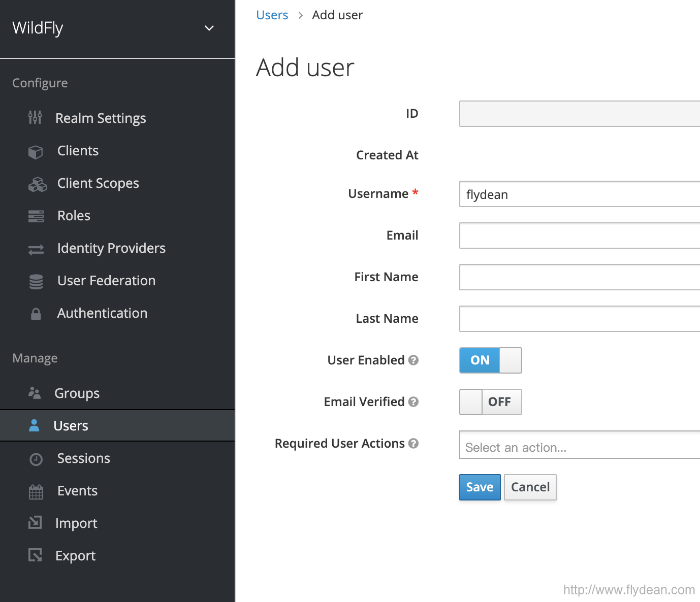Toggle the User Enabled ON switch
The width and height of the screenshot is (700, 602).
491,360
